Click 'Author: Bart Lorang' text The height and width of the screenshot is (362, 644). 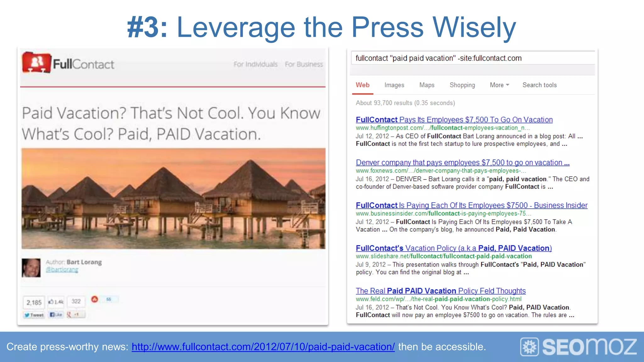point(74,262)
